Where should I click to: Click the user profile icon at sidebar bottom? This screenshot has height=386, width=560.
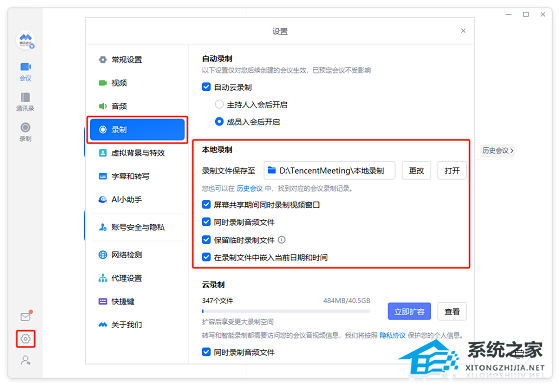pyautogui.click(x=25, y=360)
